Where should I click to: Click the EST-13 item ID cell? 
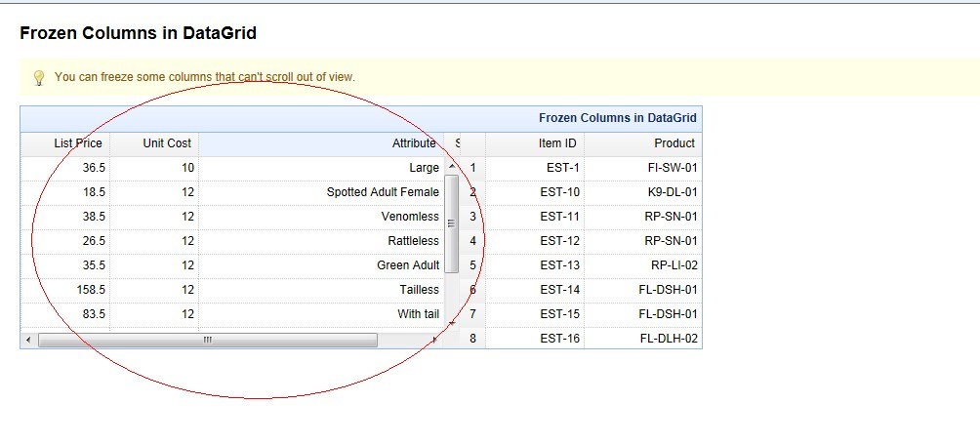[559, 265]
